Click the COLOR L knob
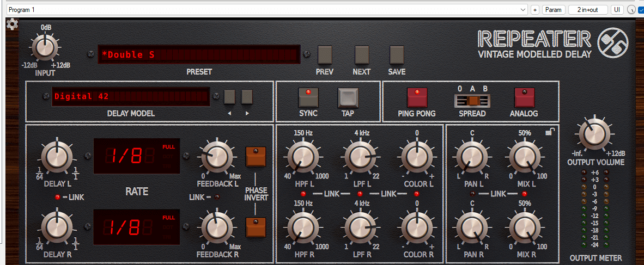Image resolution: width=644 pixels, height=265 pixels. 417,157
